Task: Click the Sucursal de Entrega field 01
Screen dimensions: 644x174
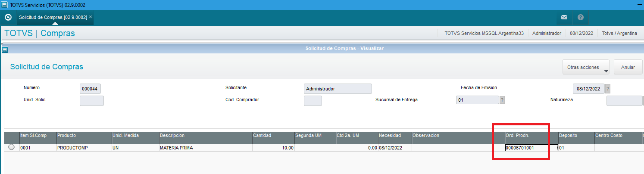Action: pyautogui.click(x=478, y=100)
